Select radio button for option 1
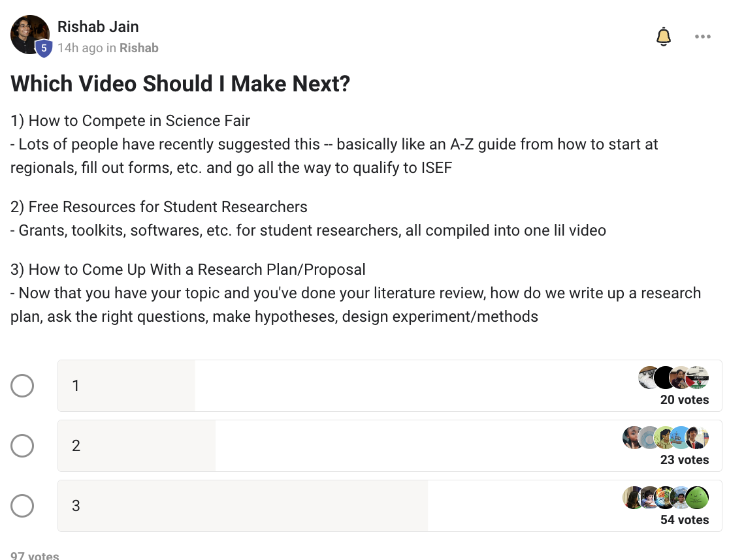 click(x=22, y=386)
